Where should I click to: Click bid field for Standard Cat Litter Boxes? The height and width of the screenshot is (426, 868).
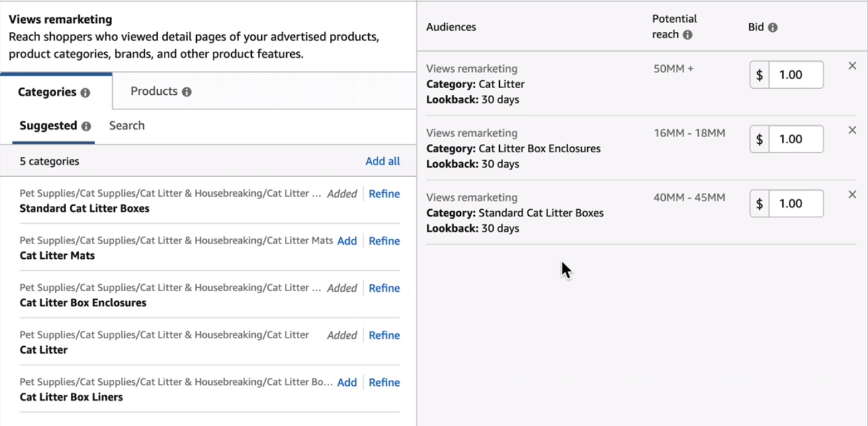(795, 204)
